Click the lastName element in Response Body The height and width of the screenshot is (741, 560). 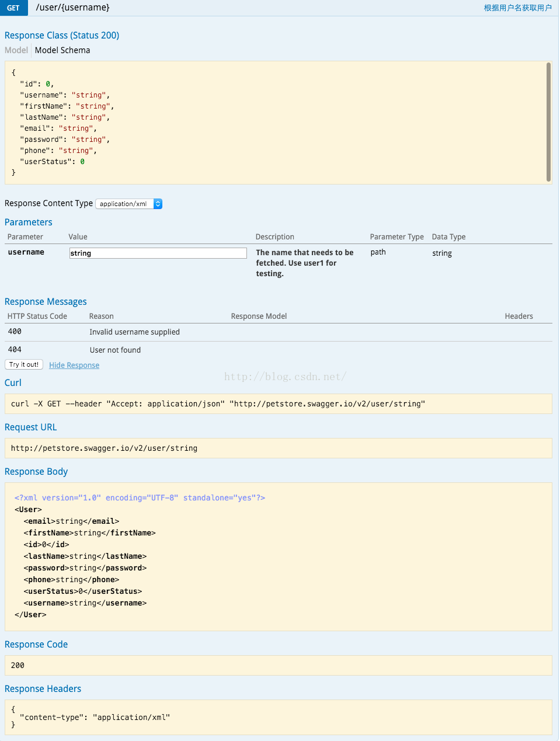click(85, 556)
